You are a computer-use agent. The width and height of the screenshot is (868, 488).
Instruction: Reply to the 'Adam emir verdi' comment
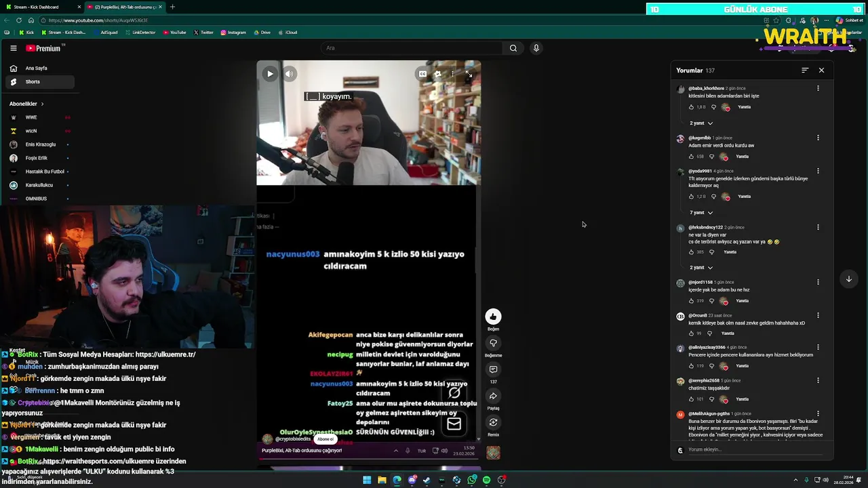point(743,157)
